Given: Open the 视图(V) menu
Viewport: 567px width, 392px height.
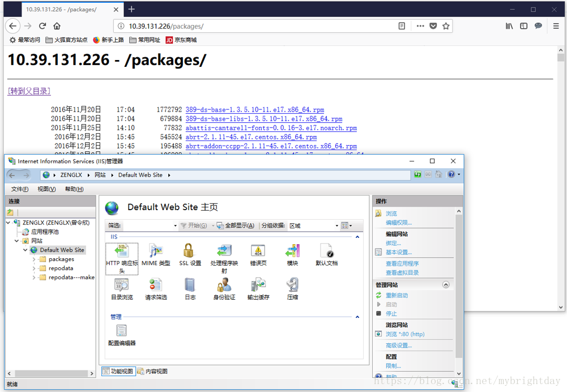Looking at the screenshot, I should 46,189.
